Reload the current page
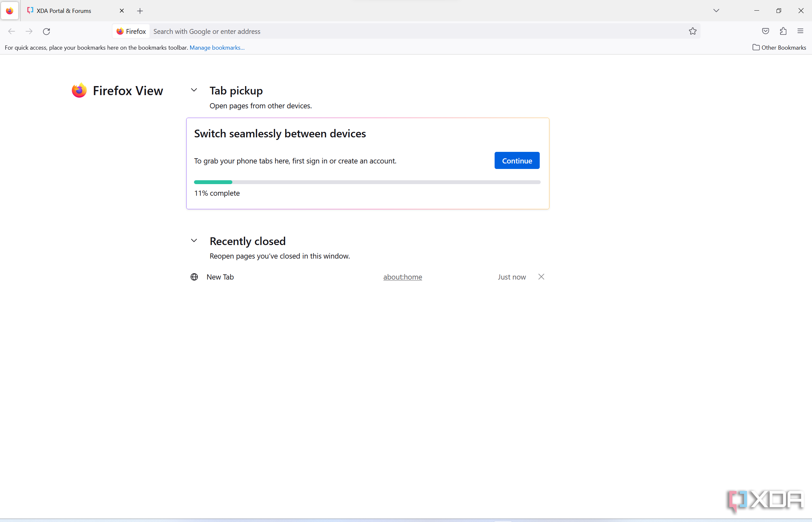 47,32
